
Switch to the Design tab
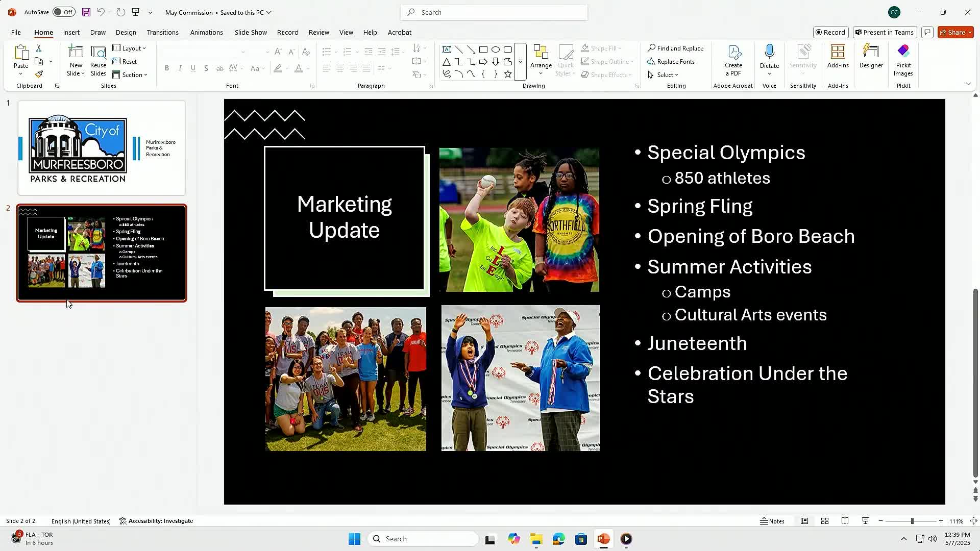[126, 32]
